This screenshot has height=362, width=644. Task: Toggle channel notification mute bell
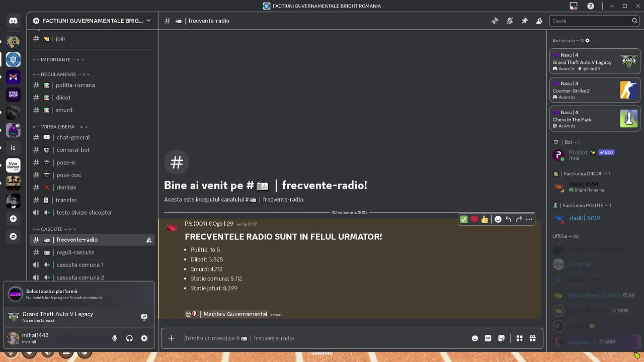pyautogui.click(x=510, y=21)
